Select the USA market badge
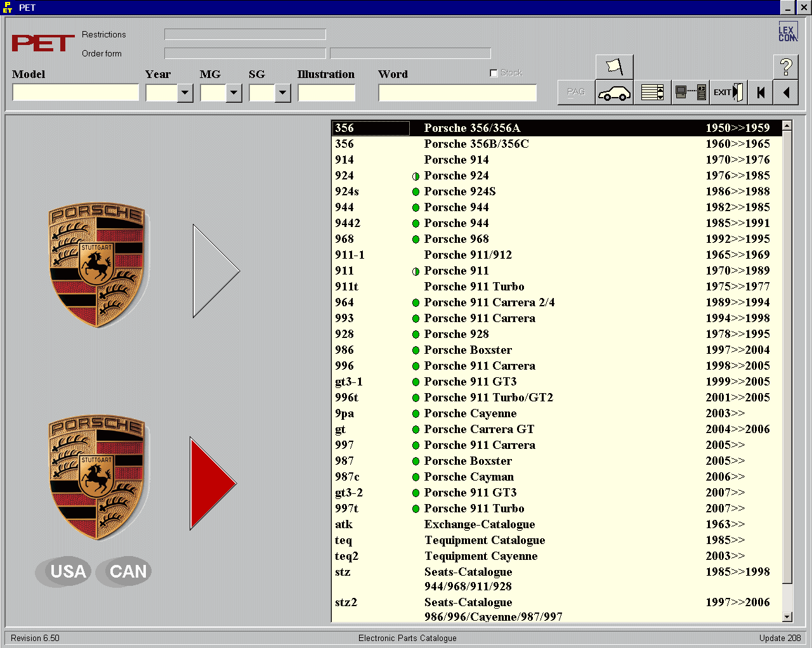The height and width of the screenshot is (648, 812). (x=65, y=571)
